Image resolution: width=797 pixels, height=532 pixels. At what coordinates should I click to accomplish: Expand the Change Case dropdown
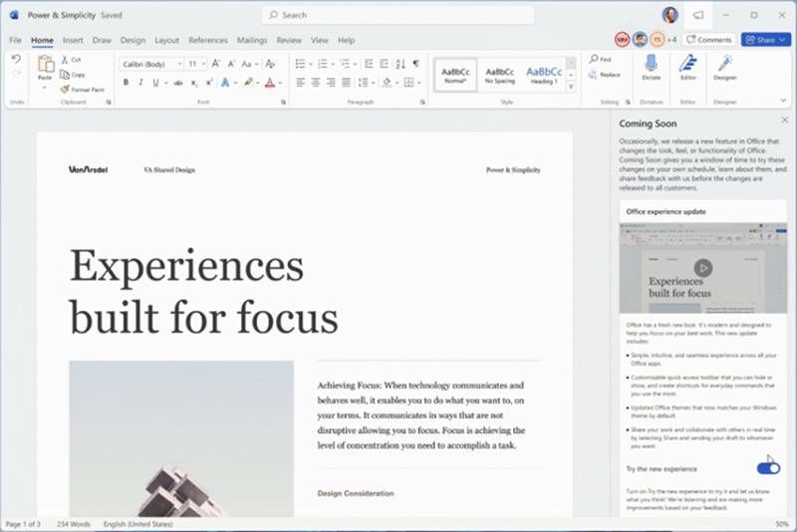257,64
